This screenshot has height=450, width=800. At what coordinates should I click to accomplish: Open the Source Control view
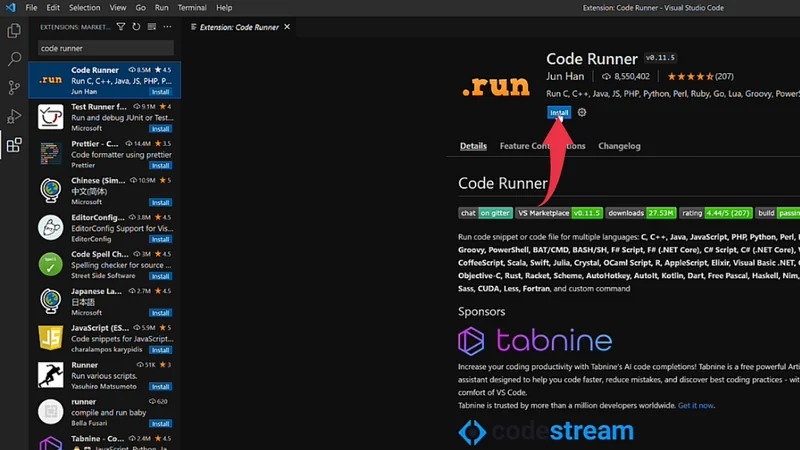14,88
